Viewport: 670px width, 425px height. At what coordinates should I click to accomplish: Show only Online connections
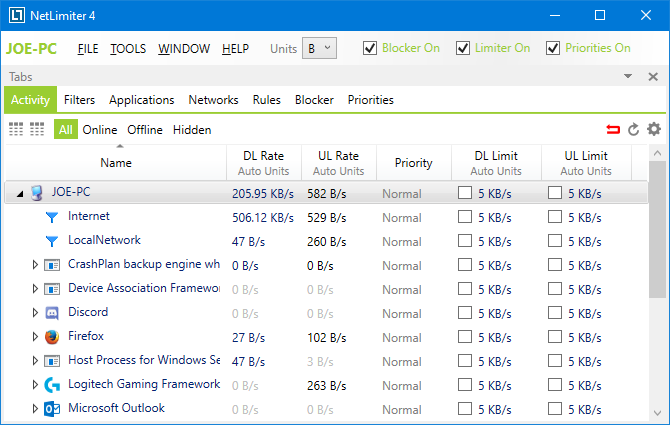coord(100,129)
